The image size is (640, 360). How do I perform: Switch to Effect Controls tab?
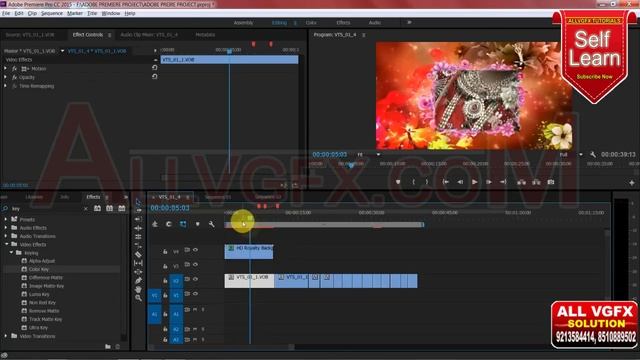[x=88, y=35]
